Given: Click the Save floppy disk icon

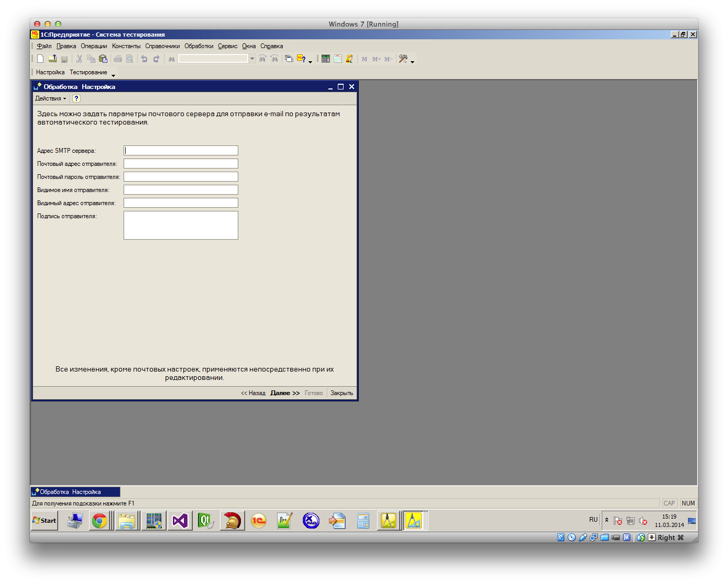Looking at the screenshot, I should click(64, 59).
